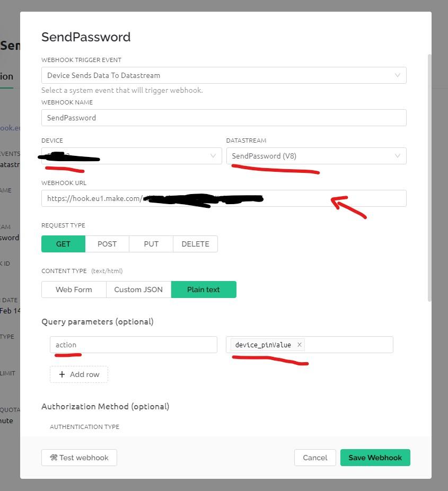Select PUT as the request type
Viewport: 448px width, 491px height.
(151, 243)
